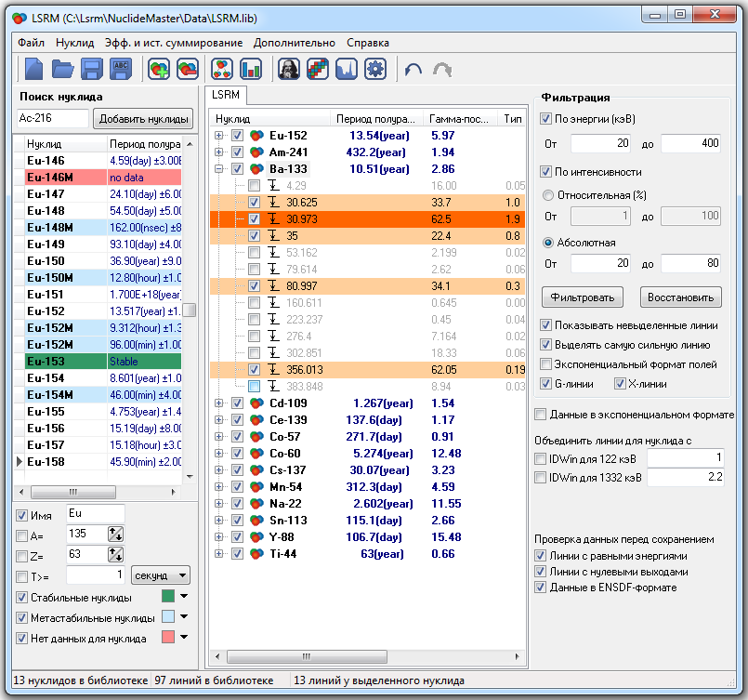Save the library with the floppy disk icon
This screenshot has width=748, height=700.
[92, 69]
